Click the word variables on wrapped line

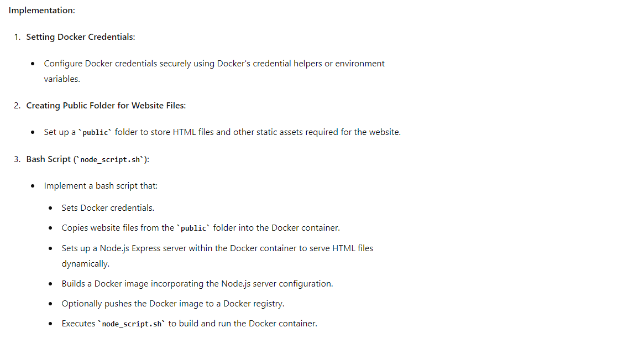point(62,79)
